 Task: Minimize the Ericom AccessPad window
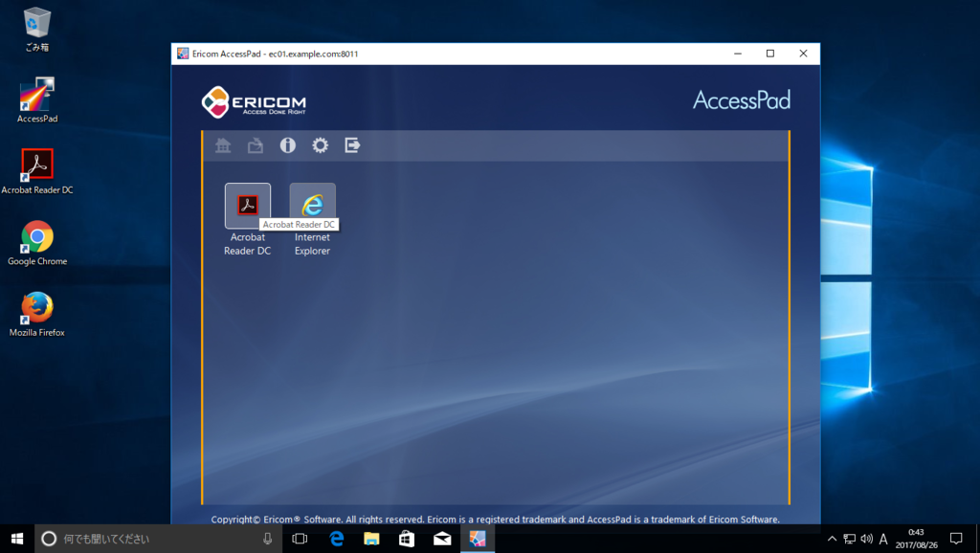click(x=738, y=54)
